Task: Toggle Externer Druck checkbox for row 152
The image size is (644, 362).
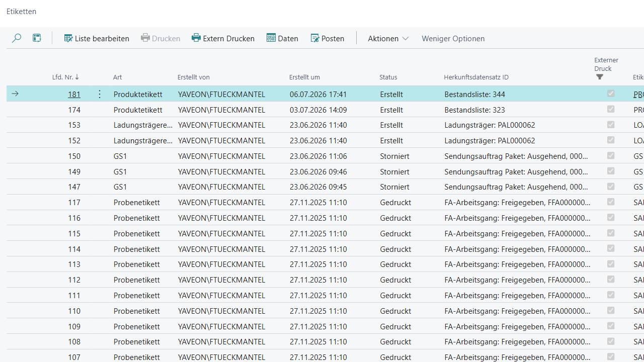Action: pos(611,140)
